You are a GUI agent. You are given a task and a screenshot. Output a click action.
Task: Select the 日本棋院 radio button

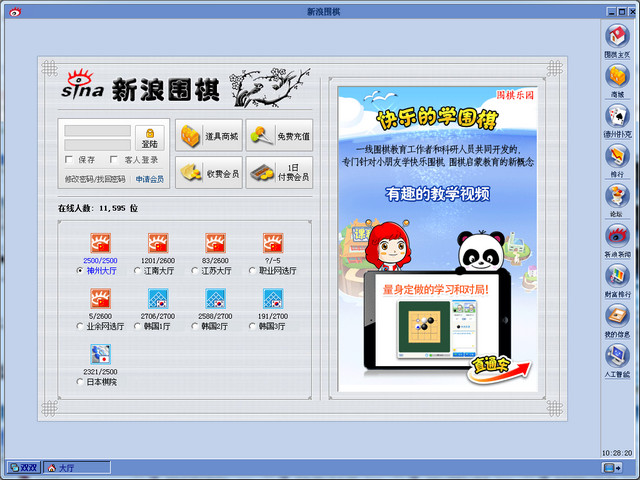[x=80, y=382]
